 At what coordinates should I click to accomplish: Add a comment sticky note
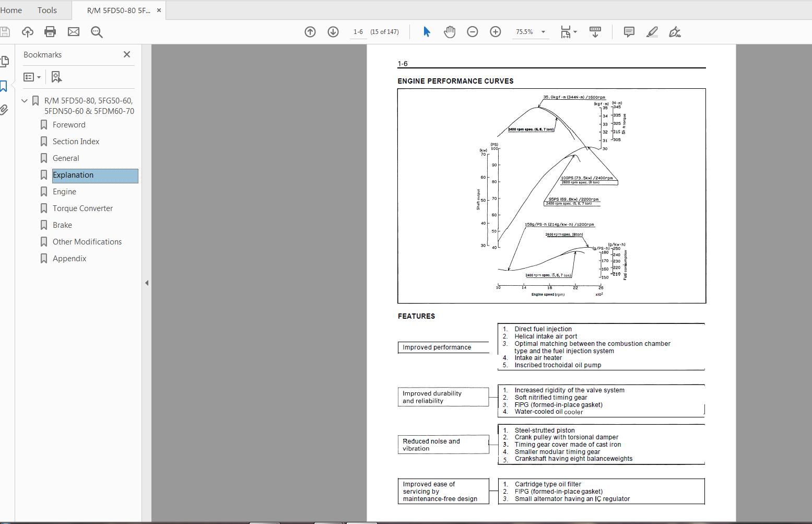coord(629,32)
